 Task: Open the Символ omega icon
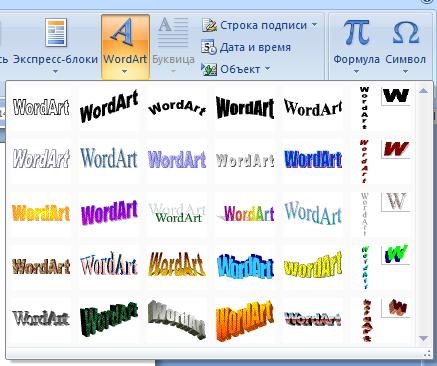coord(405,33)
